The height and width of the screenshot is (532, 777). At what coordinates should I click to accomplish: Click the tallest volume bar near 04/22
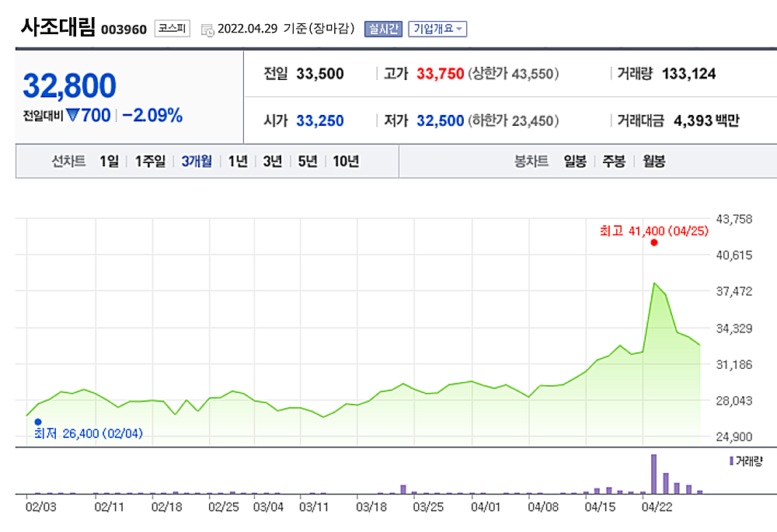tap(653, 474)
